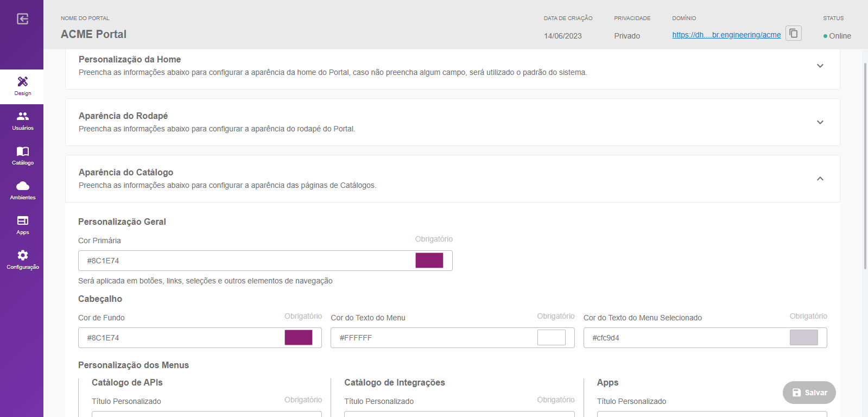Open Configuração gear in sidebar

pyautogui.click(x=22, y=260)
